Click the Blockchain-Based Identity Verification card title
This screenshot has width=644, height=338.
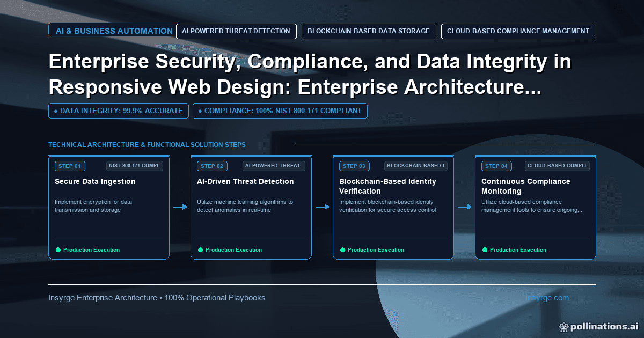coord(387,186)
